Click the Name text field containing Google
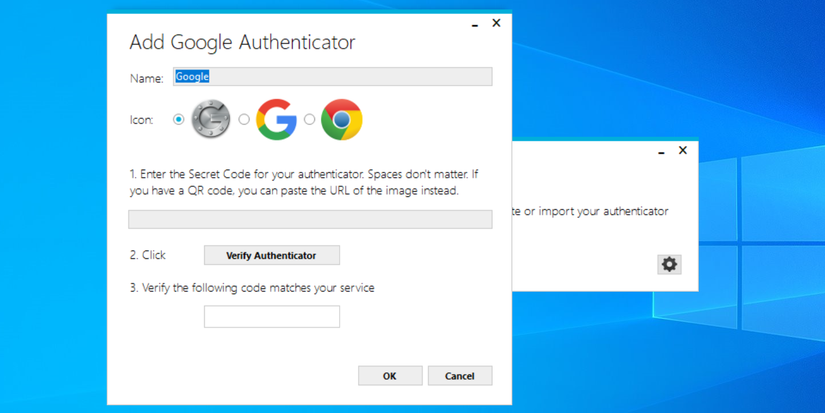 click(332, 77)
